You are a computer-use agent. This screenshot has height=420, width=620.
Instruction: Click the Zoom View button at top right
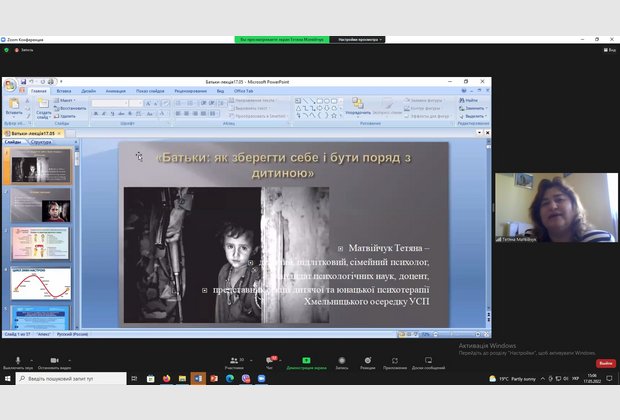(607, 50)
